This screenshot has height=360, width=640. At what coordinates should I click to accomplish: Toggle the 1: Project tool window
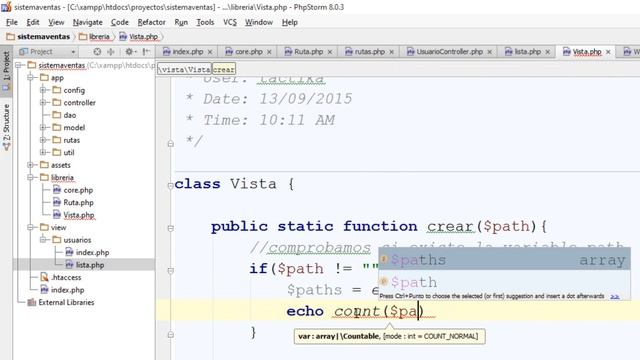[6, 71]
